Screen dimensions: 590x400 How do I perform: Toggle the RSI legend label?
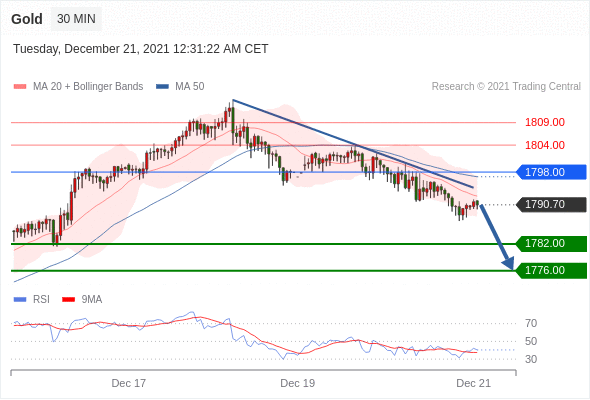(x=41, y=300)
